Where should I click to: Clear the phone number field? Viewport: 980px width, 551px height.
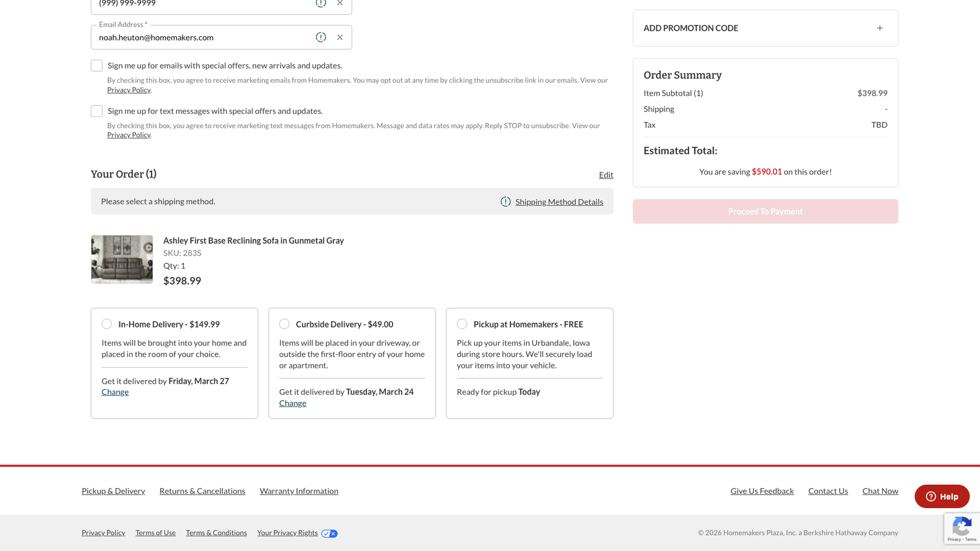tap(340, 3)
